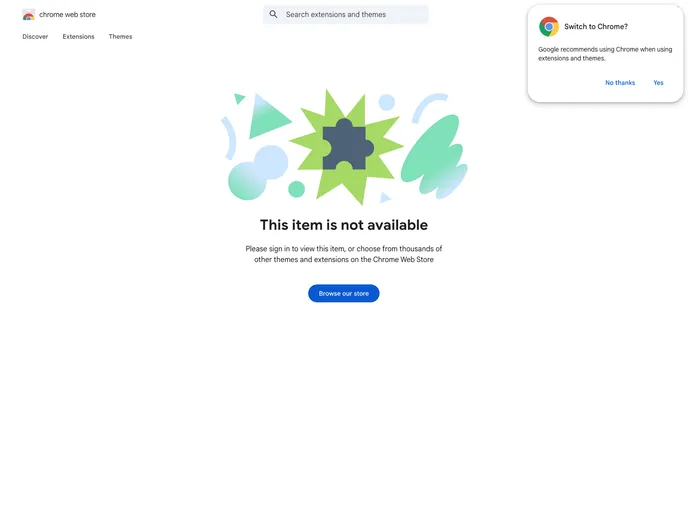Click the Switch to Chrome? popup heading
The image size is (688, 512).
point(596,27)
